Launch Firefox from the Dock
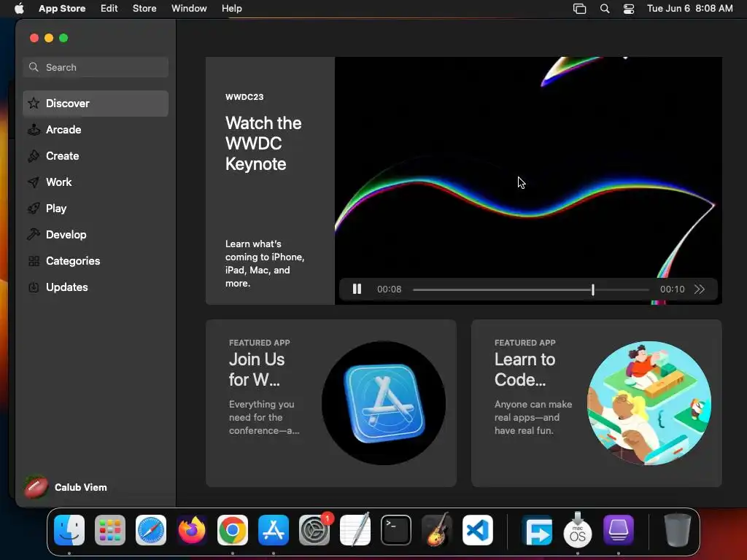 click(x=192, y=530)
